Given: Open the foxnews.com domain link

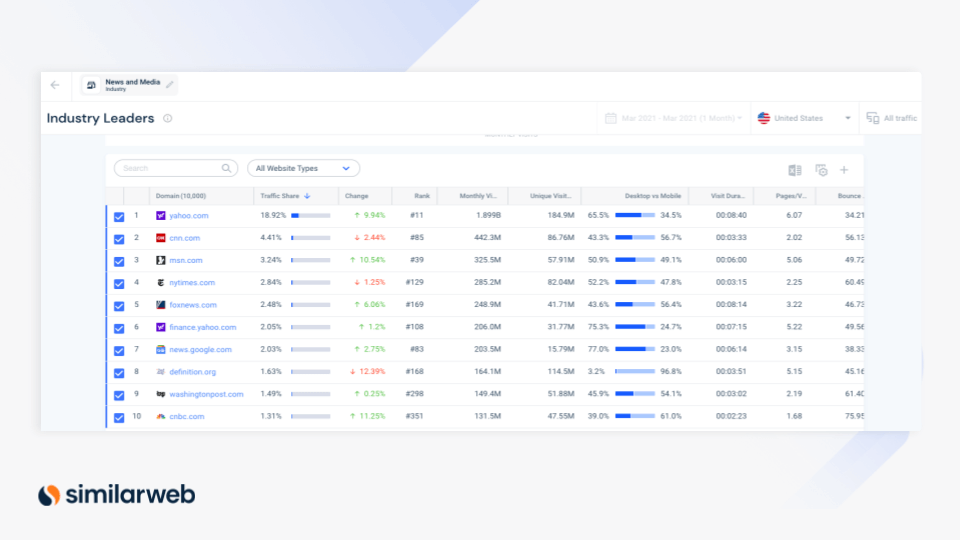Looking at the screenshot, I should coord(193,304).
